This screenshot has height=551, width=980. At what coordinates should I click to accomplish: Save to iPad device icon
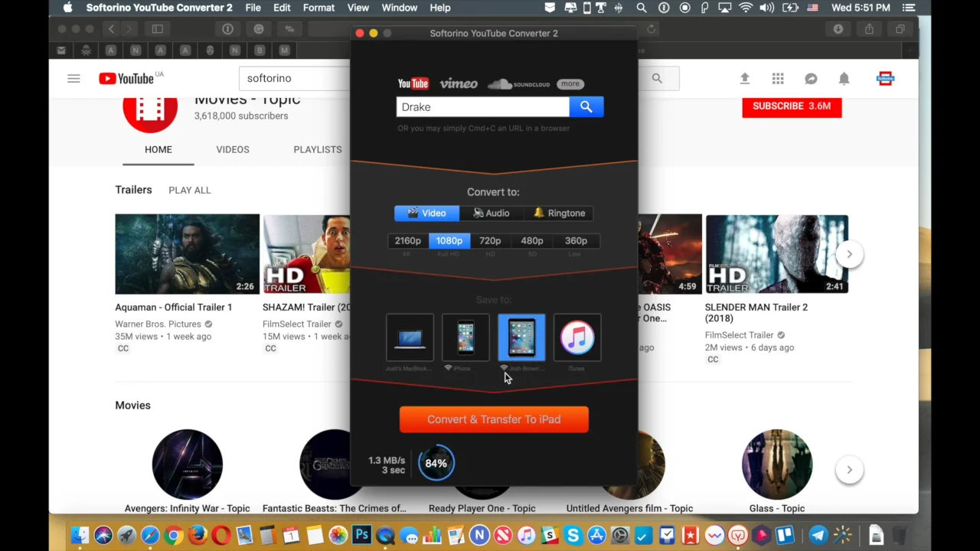[x=521, y=337]
